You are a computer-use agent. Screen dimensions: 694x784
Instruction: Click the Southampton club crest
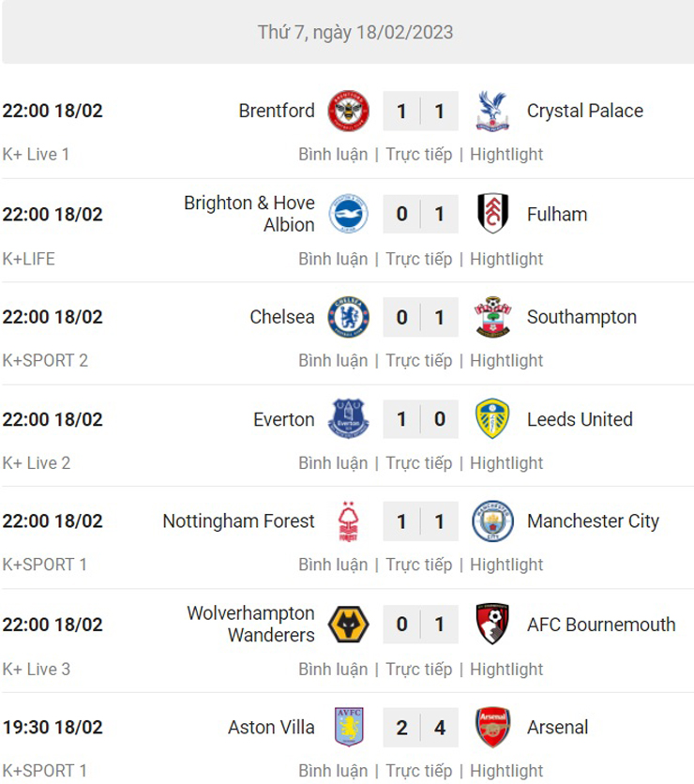[x=492, y=317]
